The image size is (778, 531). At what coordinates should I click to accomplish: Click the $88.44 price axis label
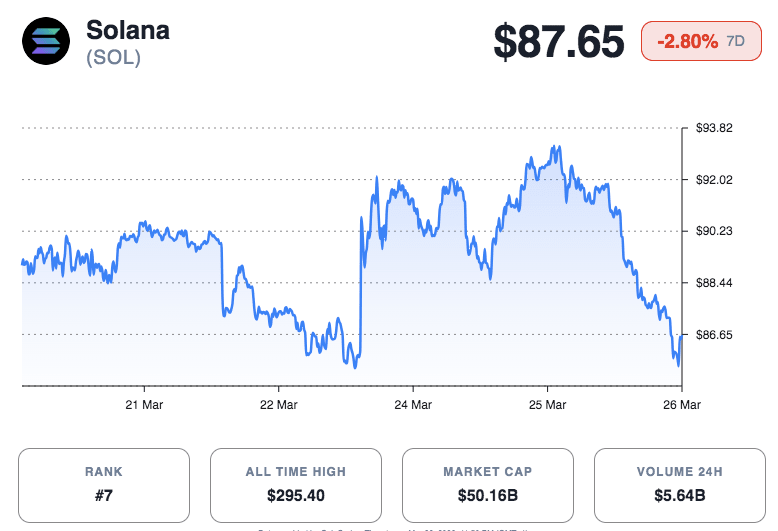(x=715, y=283)
